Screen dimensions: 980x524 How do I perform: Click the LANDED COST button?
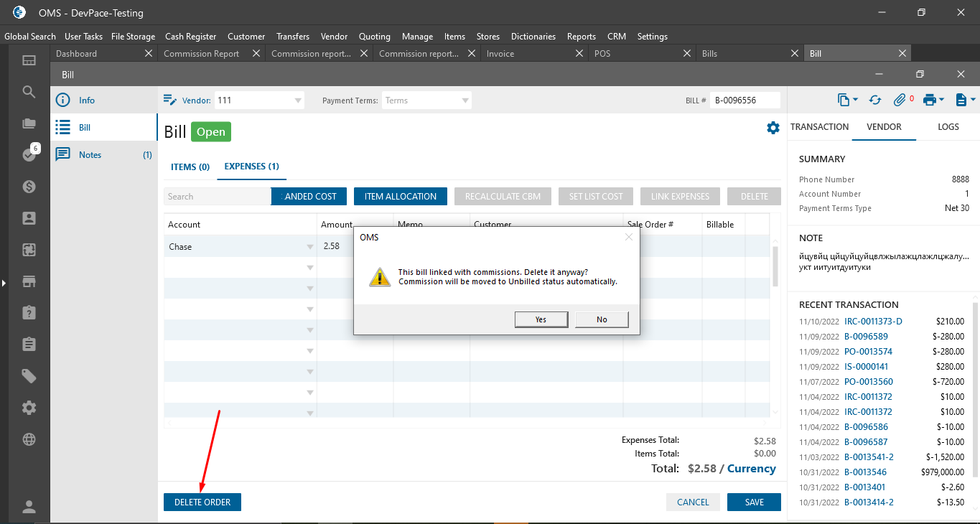click(x=309, y=197)
